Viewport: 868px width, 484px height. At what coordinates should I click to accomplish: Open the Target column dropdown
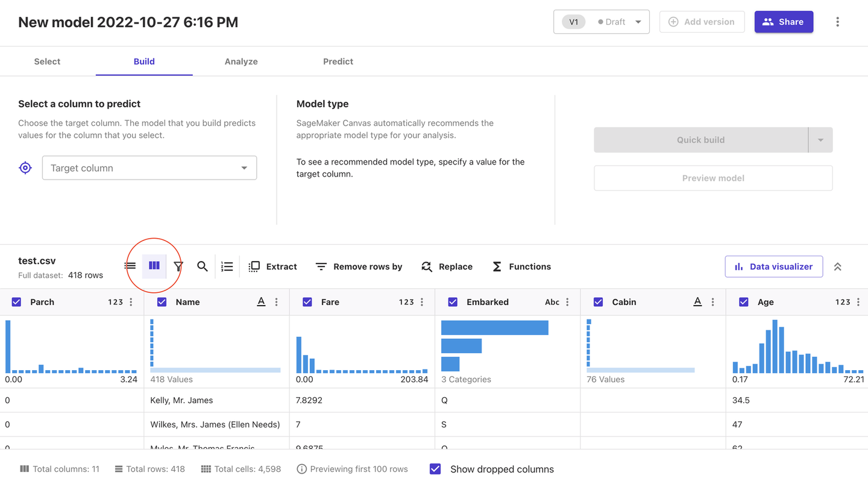pos(149,168)
